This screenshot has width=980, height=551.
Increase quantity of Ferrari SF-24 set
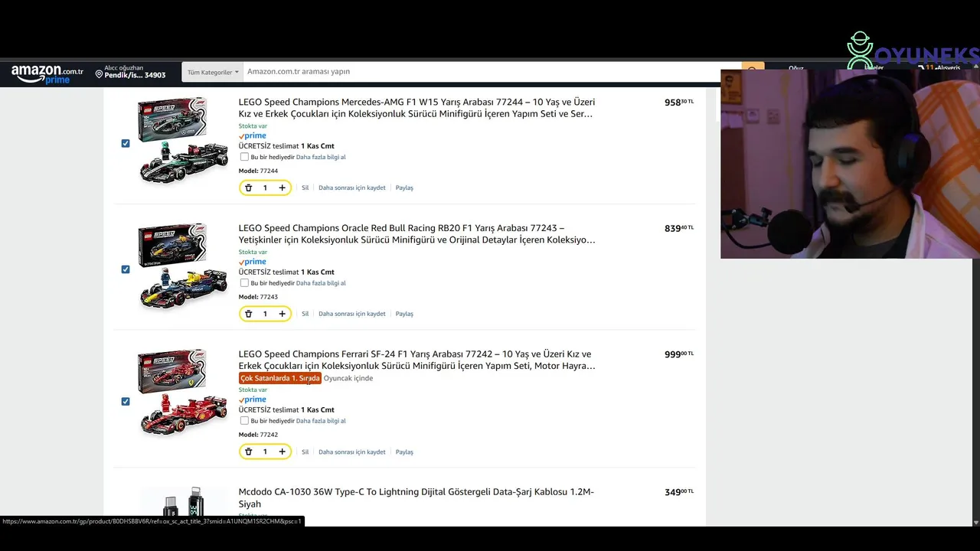tap(282, 452)
